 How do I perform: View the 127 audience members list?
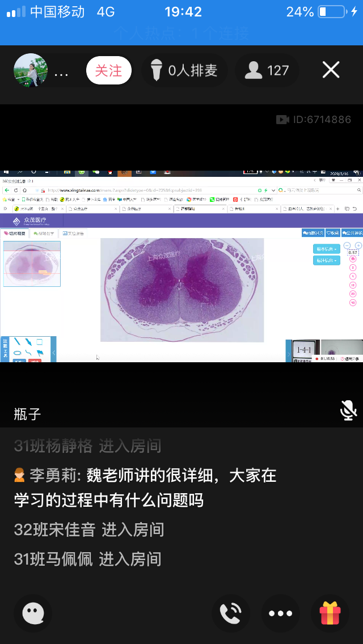(x=267, y=71)
